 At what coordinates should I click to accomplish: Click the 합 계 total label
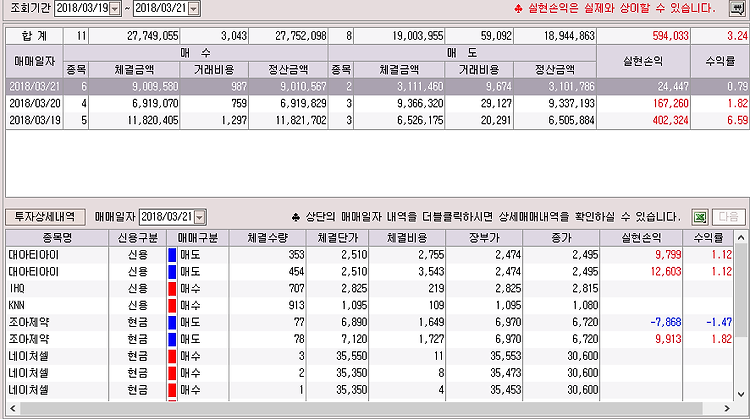pos(34,36)
